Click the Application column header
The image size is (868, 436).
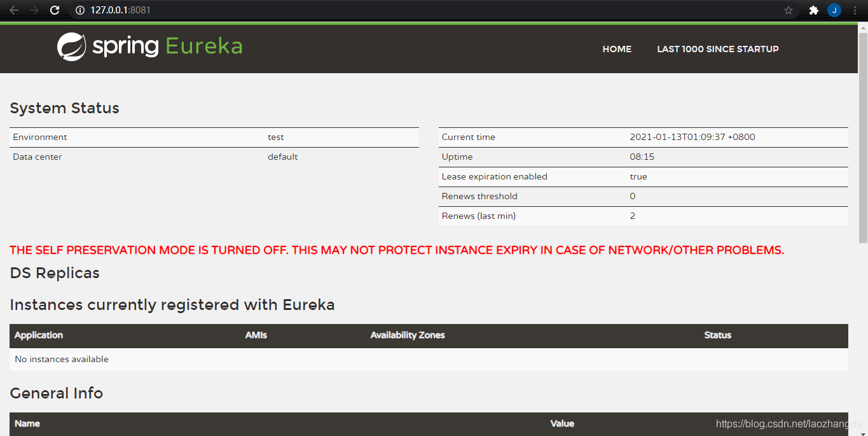tap(39, 335)
